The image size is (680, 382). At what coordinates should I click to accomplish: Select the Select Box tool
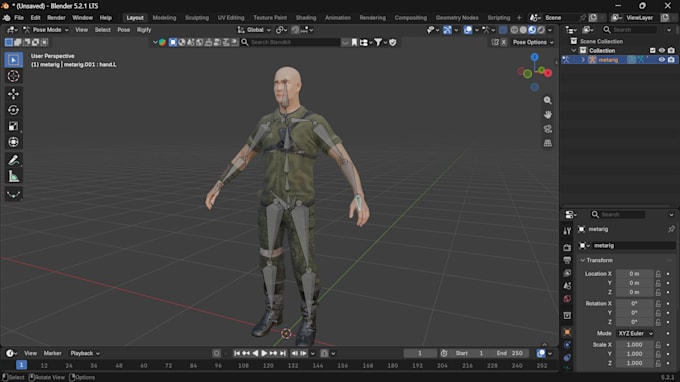(13, 60)
